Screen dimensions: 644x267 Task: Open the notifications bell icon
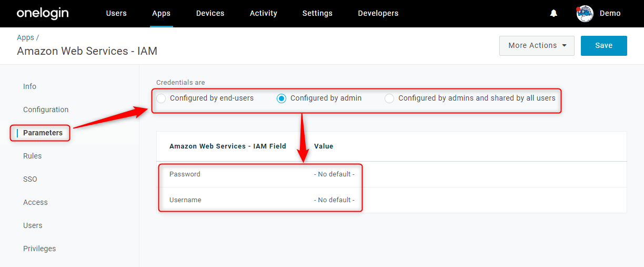(554, 13)
